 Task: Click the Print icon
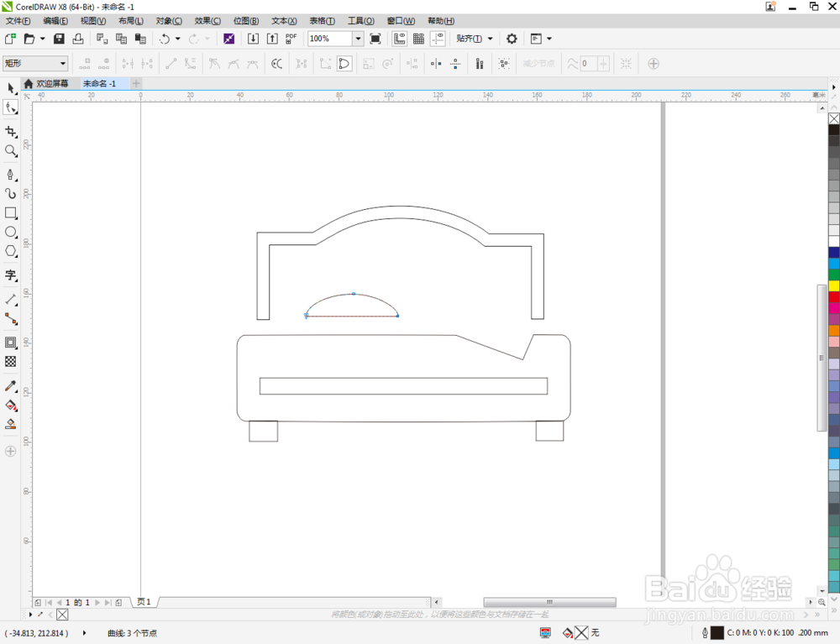[78, 39]
